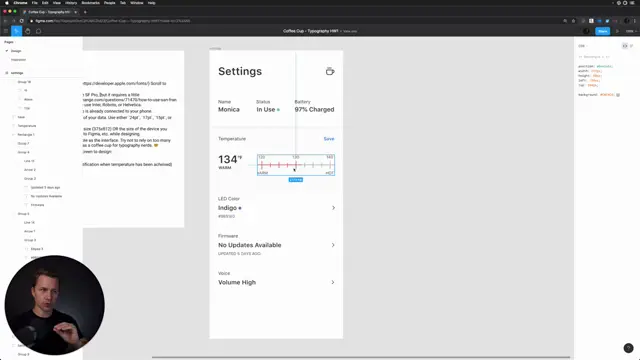Open the Figma main menu hamburger
640x360 pixels.
point(6,31)
